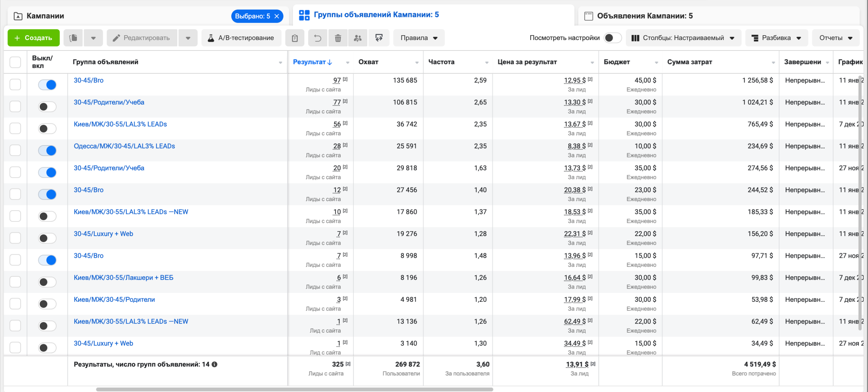Expand Цена за результат column menu arrow
This screenshot has width=868, height=392.
(x=592, y=63)
